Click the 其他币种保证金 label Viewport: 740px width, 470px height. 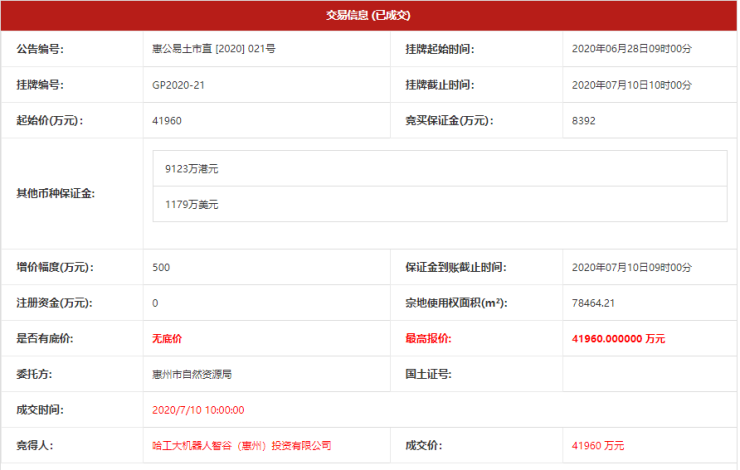(56, 192)
